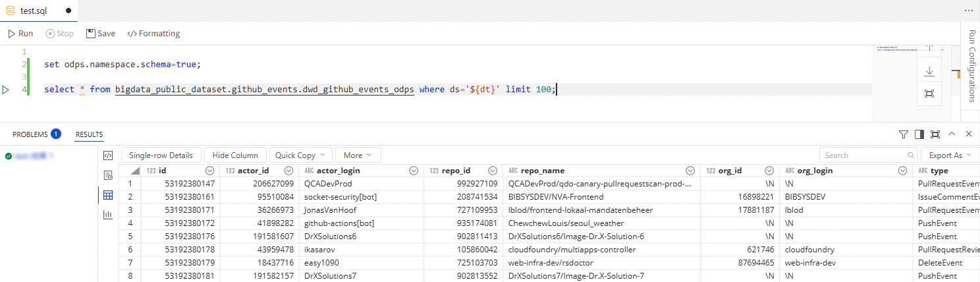Click the Save toolbar button
Viewport: 980px width, 282px height.
[101, 34]
